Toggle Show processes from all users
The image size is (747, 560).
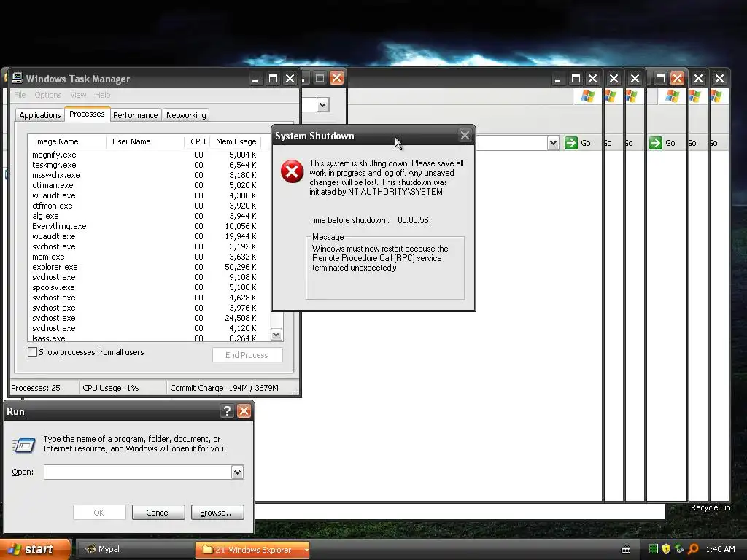pyautogui.click(x=32, y=352)
